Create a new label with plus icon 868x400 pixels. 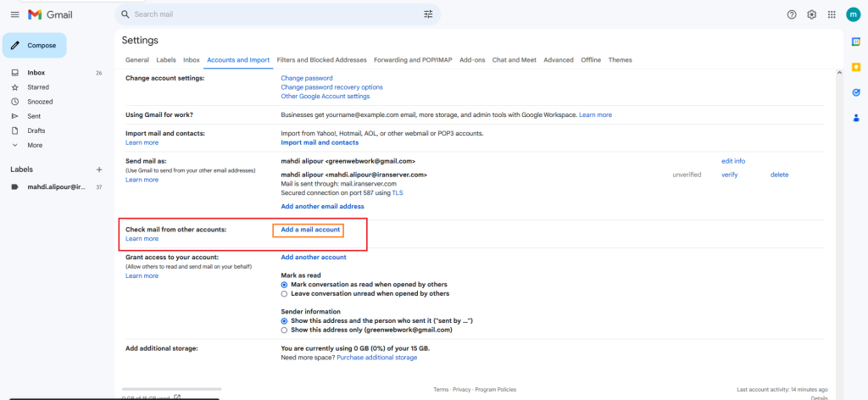pyautogui.click(x=99, y=169)
